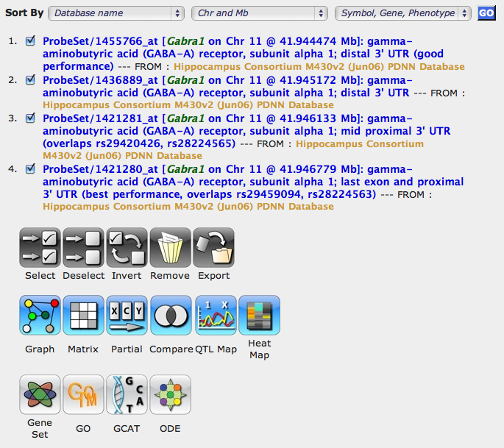Uncheck the ProbeSet 1455766_at checkbox

pos(30,40)
